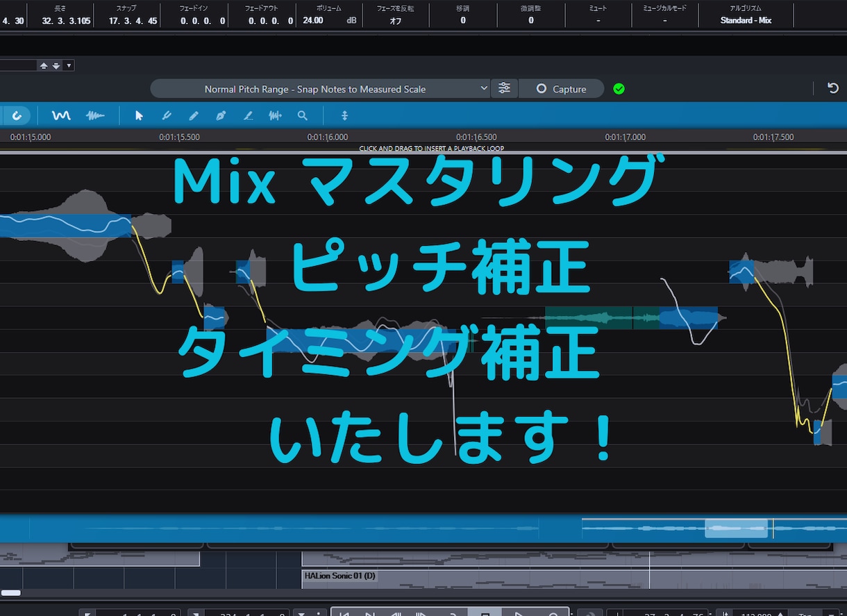Click the undo arrow icon
Image resolution: width=847 pixels, height=616 pixels.
pos(832,88)
